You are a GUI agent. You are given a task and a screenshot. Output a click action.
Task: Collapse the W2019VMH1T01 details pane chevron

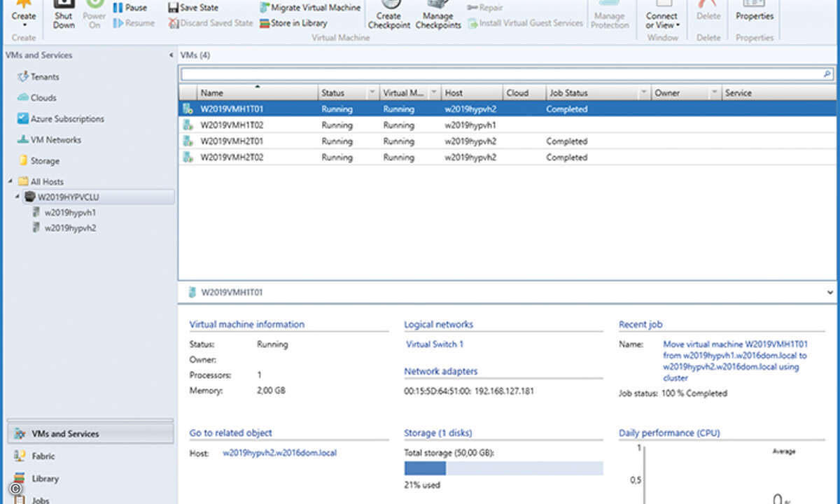coord(830,293)
